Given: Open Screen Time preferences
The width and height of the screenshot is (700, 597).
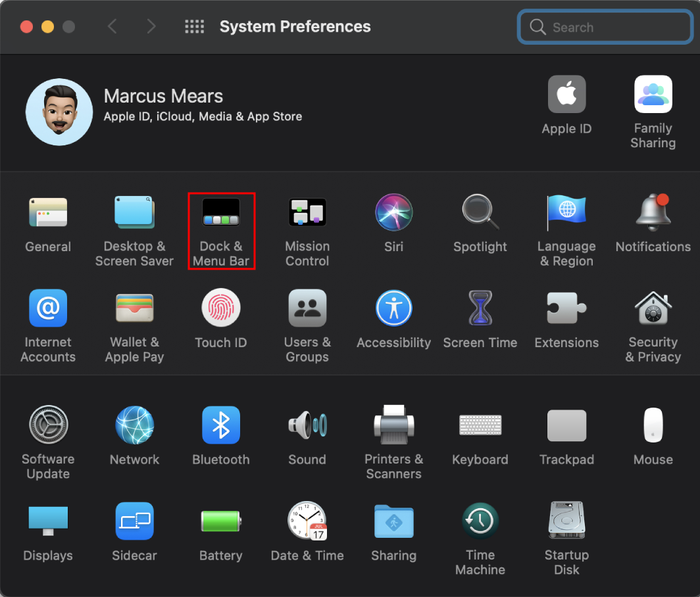Looking at the screenshot, I should 480,308.
